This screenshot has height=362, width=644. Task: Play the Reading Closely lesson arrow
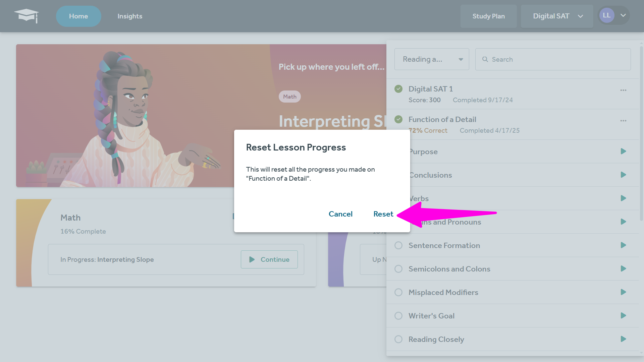[623, 339]
